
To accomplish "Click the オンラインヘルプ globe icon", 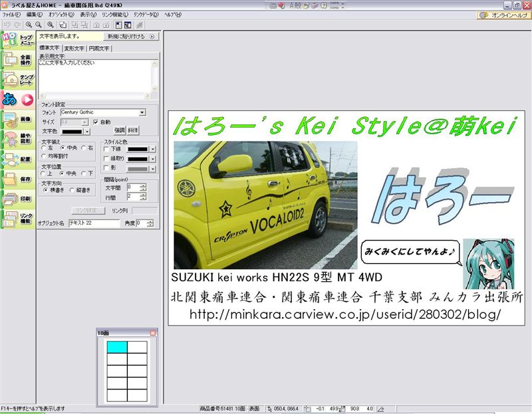I will click(x=484, y=15).
